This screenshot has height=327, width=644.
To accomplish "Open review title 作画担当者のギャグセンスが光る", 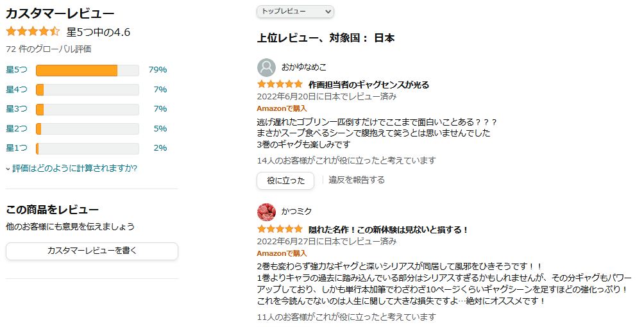I will click(x=369, y=85).
